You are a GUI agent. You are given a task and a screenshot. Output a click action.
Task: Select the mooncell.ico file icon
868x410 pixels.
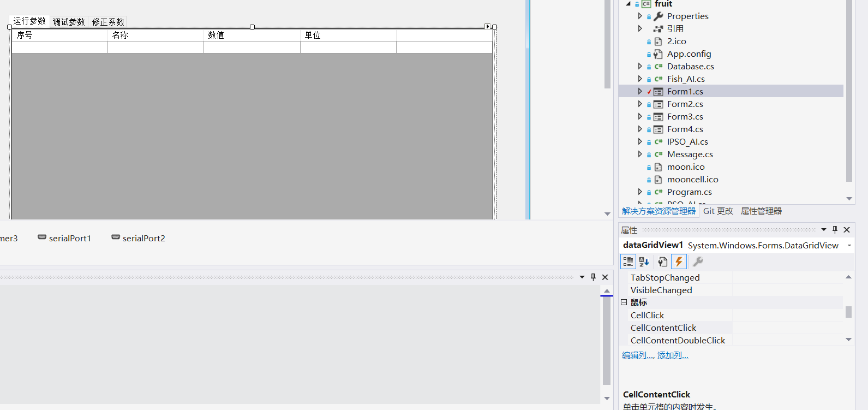[x=659, y=180]
